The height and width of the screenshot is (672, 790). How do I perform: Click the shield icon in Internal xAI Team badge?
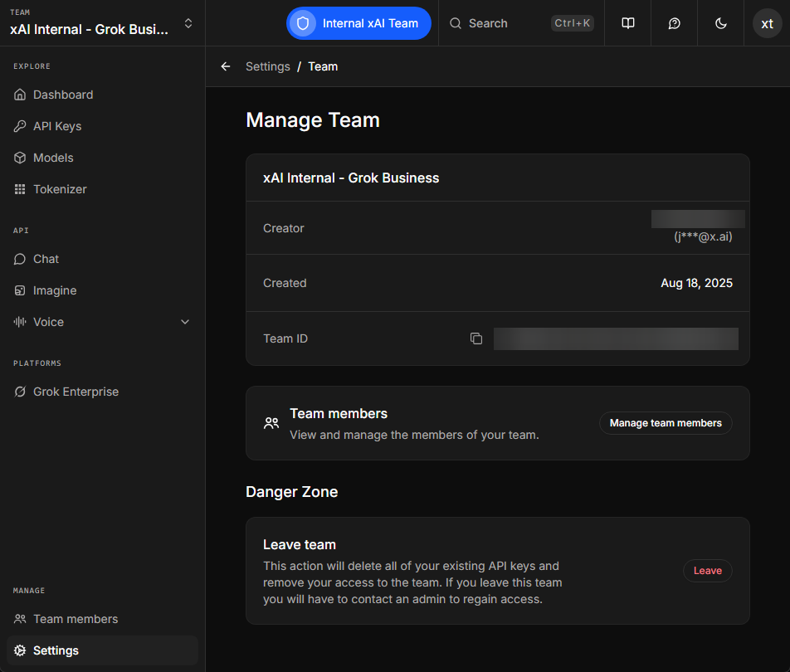[303, 23]
